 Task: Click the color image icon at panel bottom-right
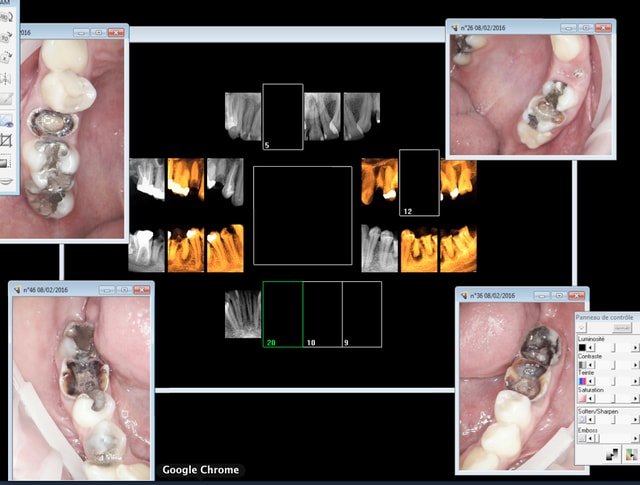pyautogui.click(x=630, y=455)
